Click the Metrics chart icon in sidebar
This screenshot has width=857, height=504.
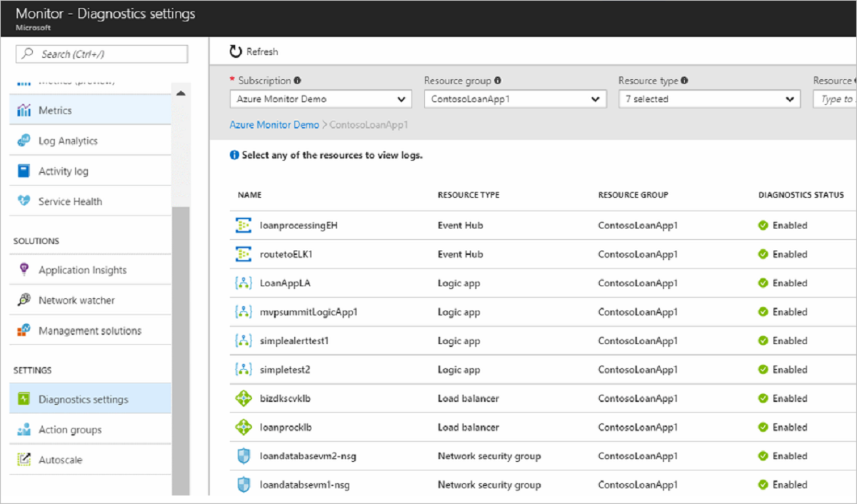[24, 111]
